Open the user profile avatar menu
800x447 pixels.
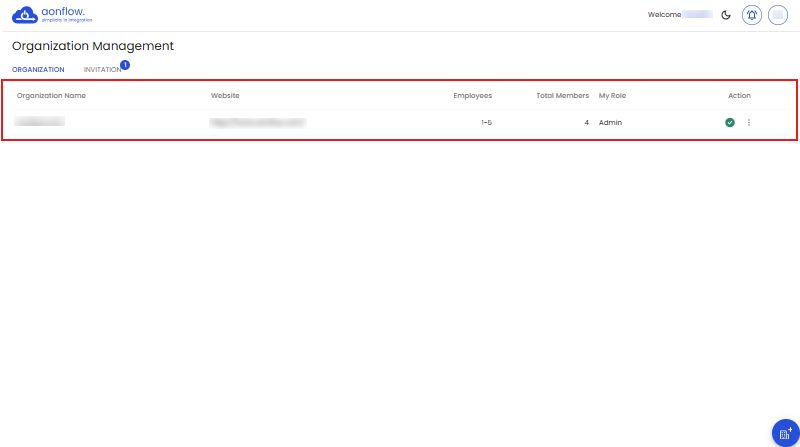click(x=778, y=15)
